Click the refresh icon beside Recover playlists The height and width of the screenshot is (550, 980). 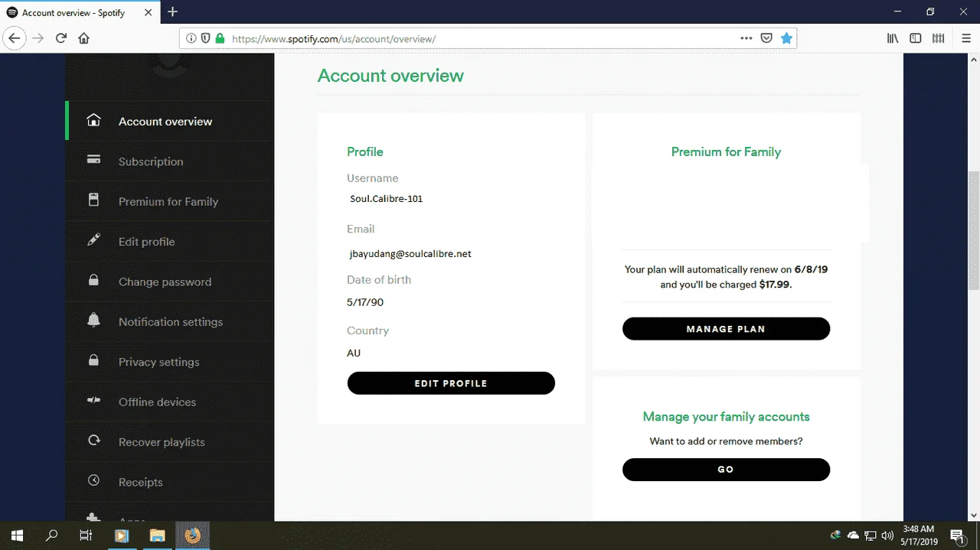[x=93, y=441]
